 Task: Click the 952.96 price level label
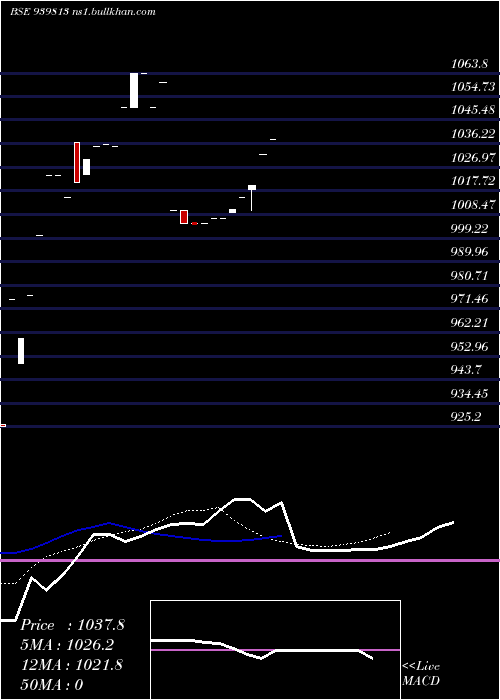469,346
